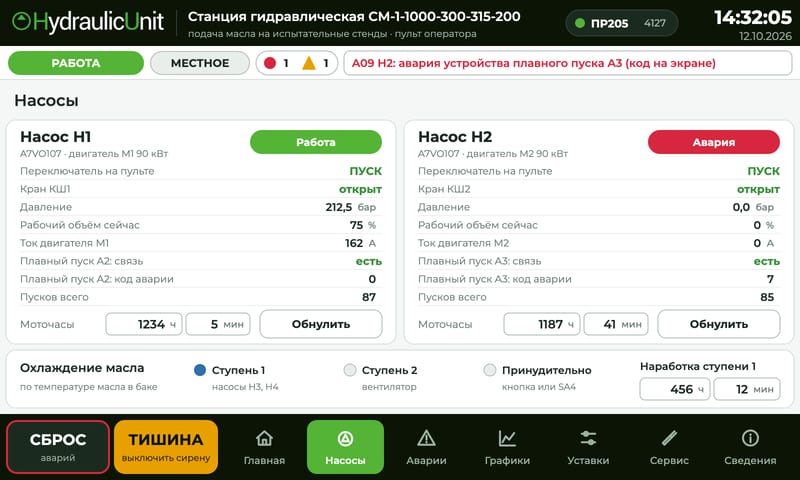This screenshot has width=800, height=480.
Task: Click Н2 total starts value 85
Action: pos(767,297)
